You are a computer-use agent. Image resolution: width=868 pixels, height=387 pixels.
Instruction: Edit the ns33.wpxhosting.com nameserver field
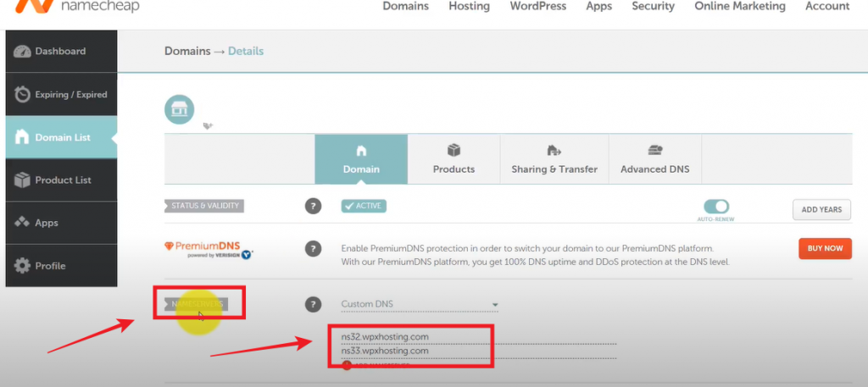478,351
